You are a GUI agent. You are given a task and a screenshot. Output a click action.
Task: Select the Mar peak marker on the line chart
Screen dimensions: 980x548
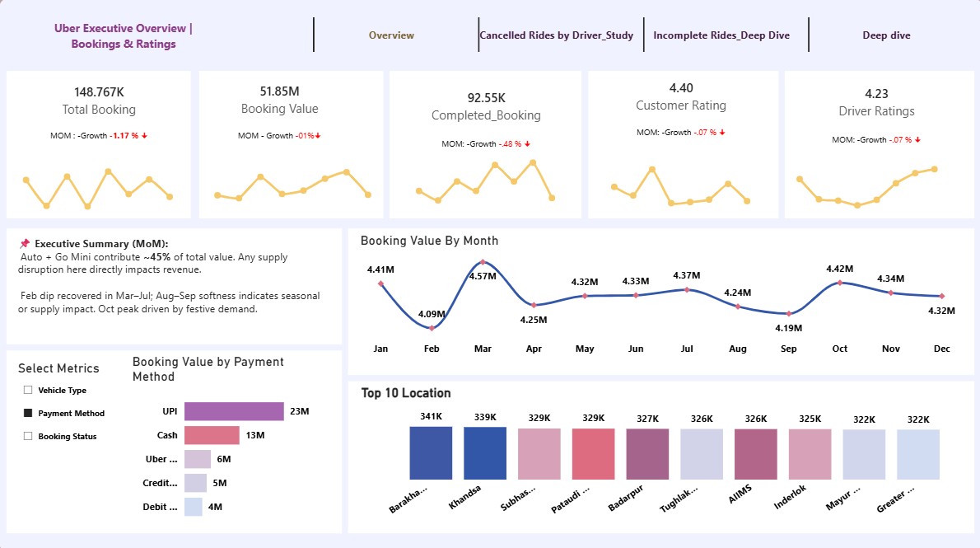(483, 262)
